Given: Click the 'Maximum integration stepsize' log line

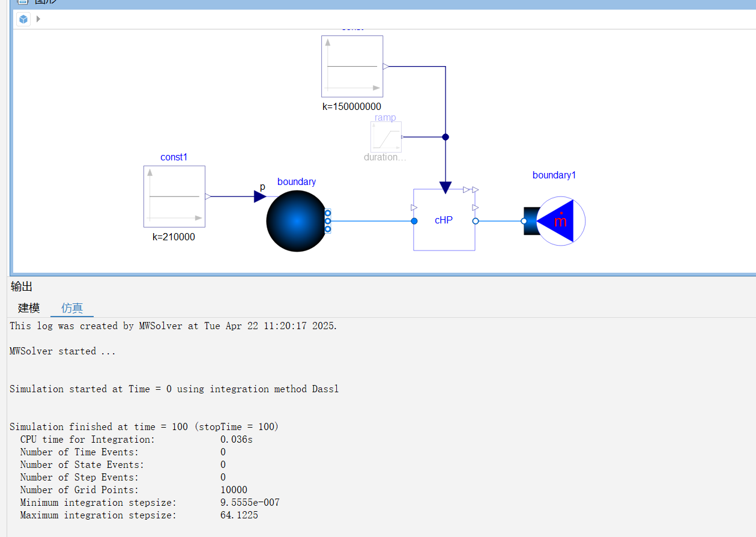Looking at the screenshot, I should [139, 515].
